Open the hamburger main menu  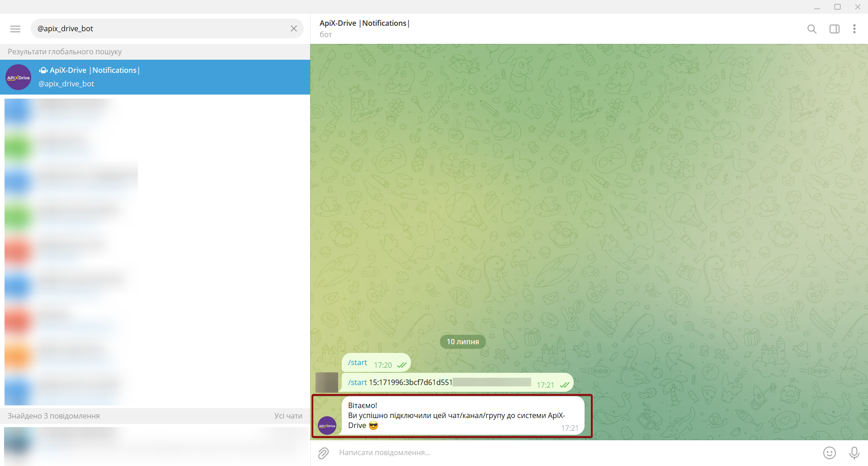point(15,29)
